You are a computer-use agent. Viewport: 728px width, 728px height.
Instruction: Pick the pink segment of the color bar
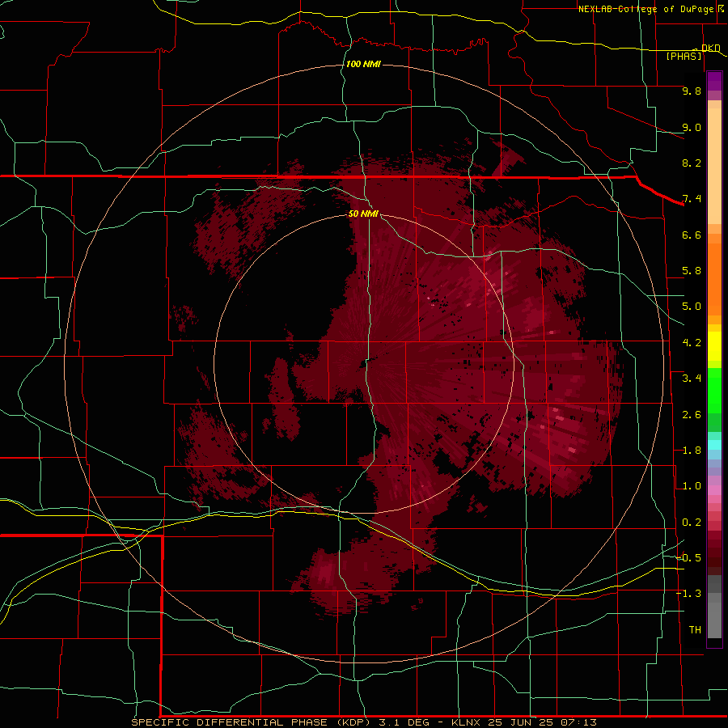coord(714,490)
